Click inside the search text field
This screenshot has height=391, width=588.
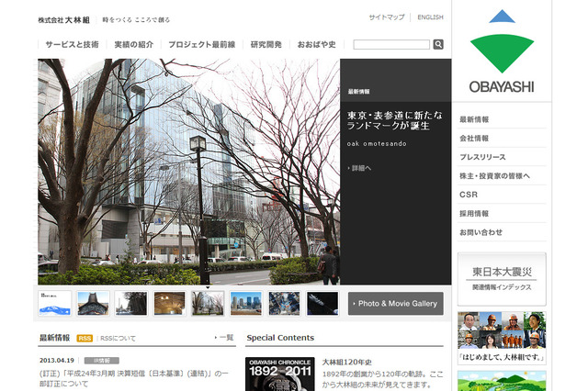click(x=391, y=44)
